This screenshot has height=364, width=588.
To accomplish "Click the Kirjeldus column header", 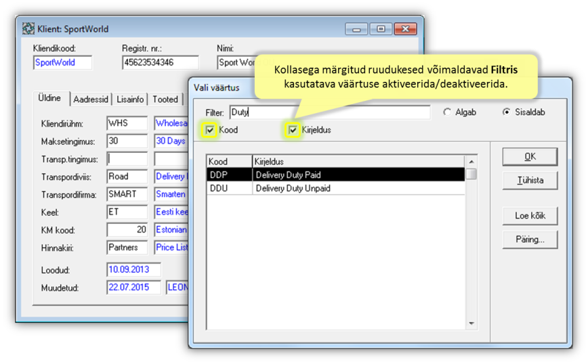I will (x=358, y=162).
